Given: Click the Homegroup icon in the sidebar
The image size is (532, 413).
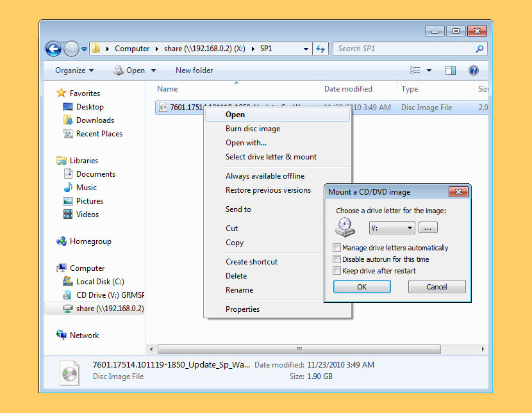Looking at the screenshot, I should tap(61, 241).
